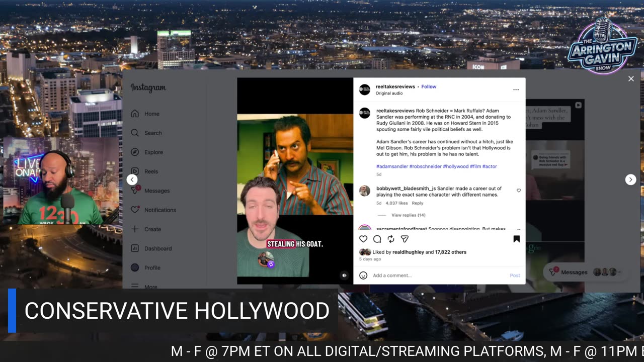
Task: Click the Notifications heart icon in sidebar
Action: (135, 210)
